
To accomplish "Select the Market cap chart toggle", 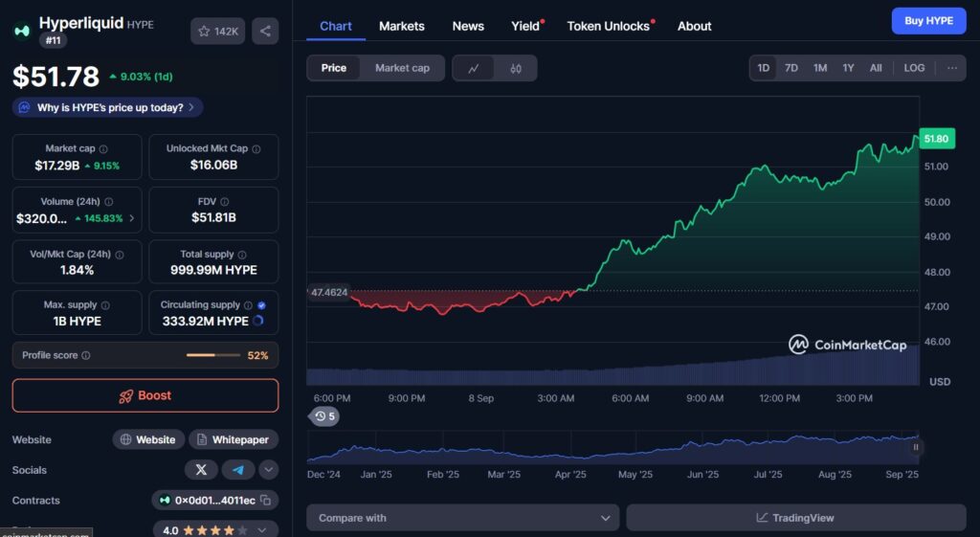I will click(x=402, y=68).
